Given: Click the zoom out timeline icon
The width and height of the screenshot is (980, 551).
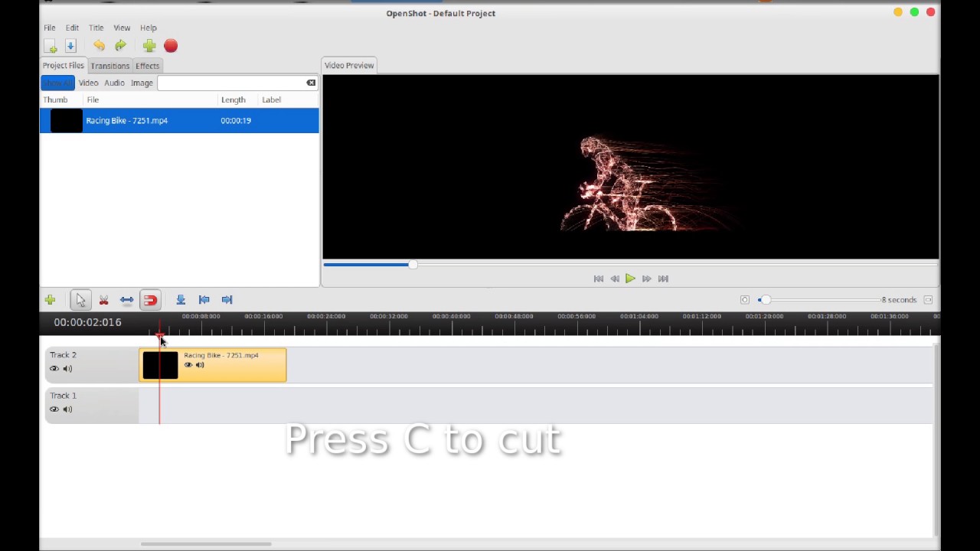Looking at the screenshot, I should [x=745, y=300].
